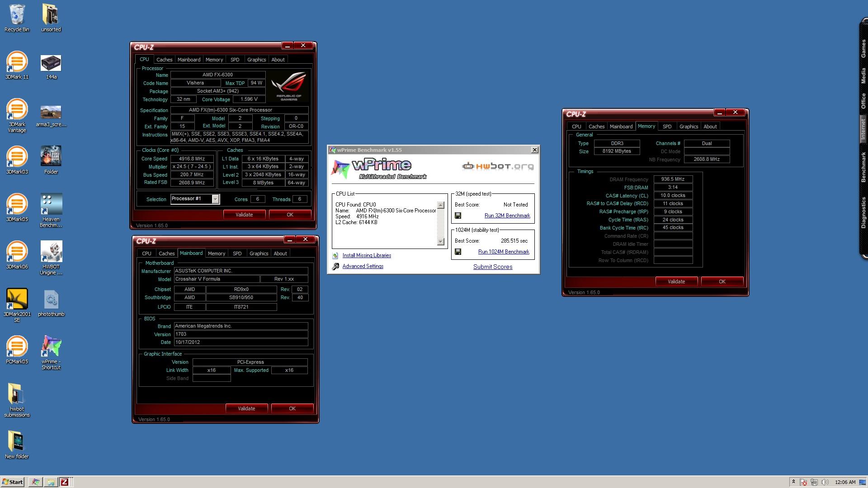The image size is (868, 488).
Task: Open the unsorted folder icon
Action: click(x=51, y=18)
